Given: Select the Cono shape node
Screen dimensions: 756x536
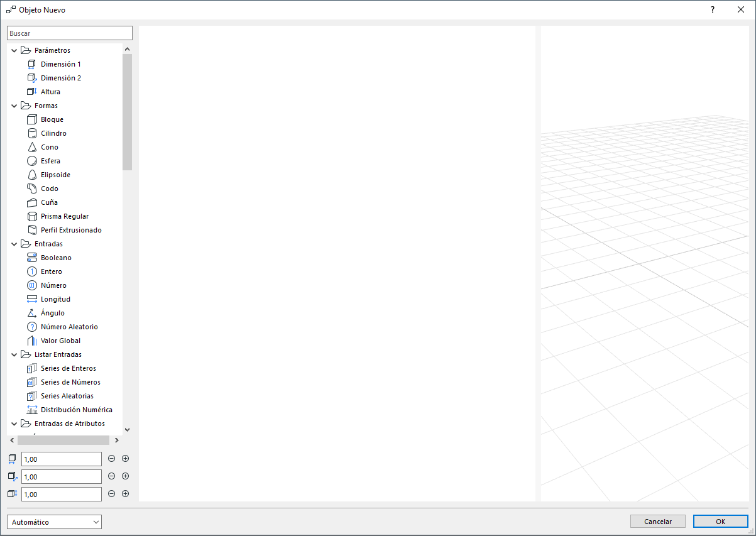Looking at the screenshot, I should [49, 146].
